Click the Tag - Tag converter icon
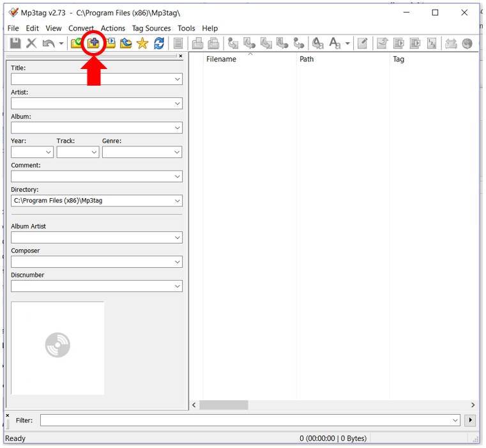Image resolution: width=486 pixels, height=448 pixels. pyautogui.click(x=299, y=43)
